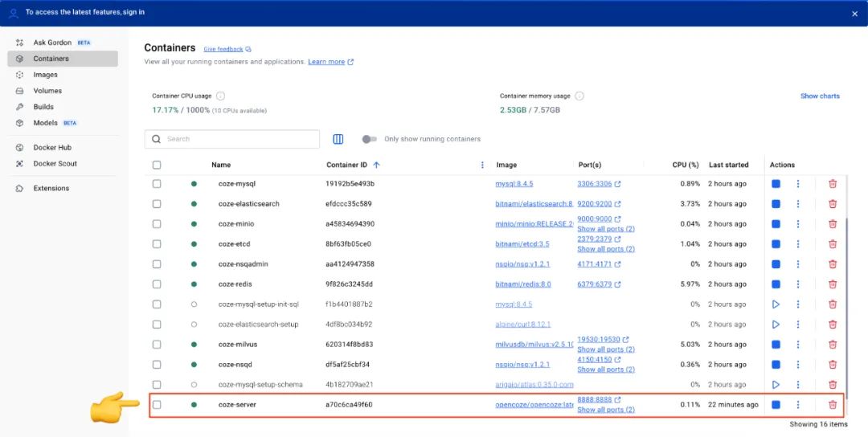This screenshot has width=868, height=437.
Task: Check the coze-milvus row checkbox
Action: [157, 345]
